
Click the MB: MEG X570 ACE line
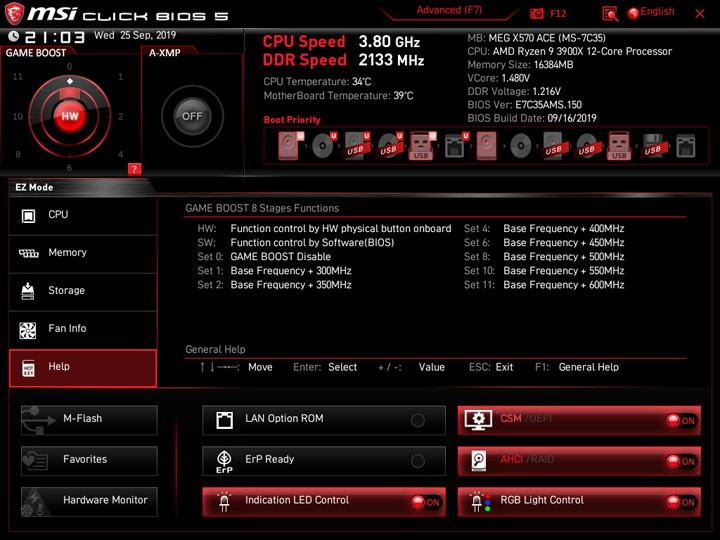[x=536, y=38]
